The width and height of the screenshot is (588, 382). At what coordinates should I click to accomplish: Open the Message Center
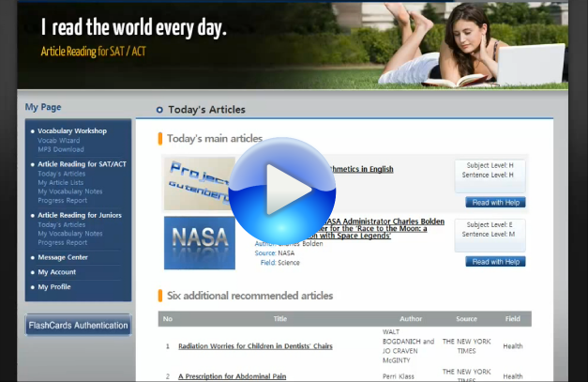pyautogui.click(x=63, y=257)
